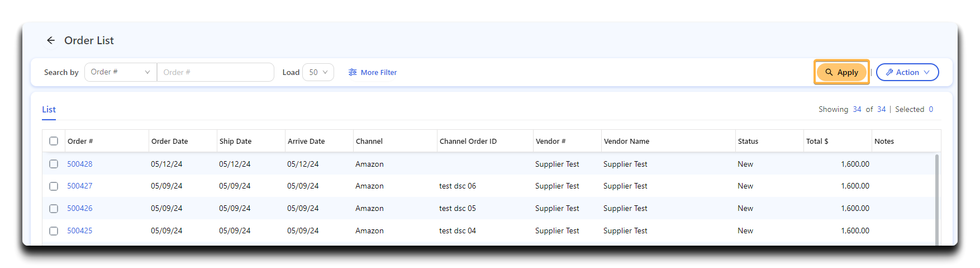This screenshot has height=268, width=980.
Task: Check the box for order 500426
Action: click(54, 209)
